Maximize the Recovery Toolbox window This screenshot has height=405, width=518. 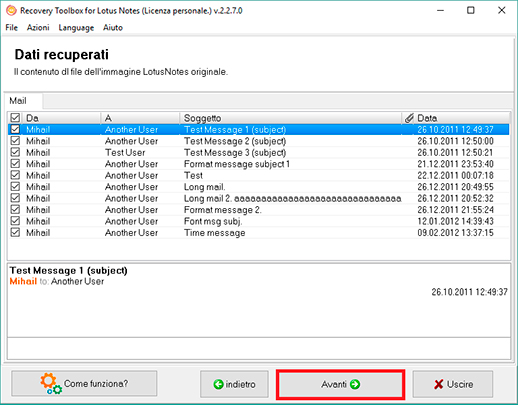click(471, 11)
